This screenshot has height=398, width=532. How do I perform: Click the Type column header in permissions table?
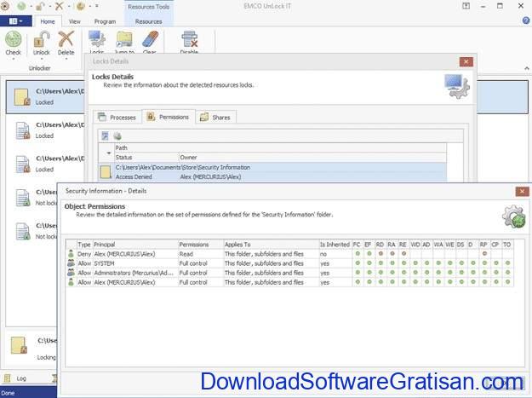coord(84,245)
